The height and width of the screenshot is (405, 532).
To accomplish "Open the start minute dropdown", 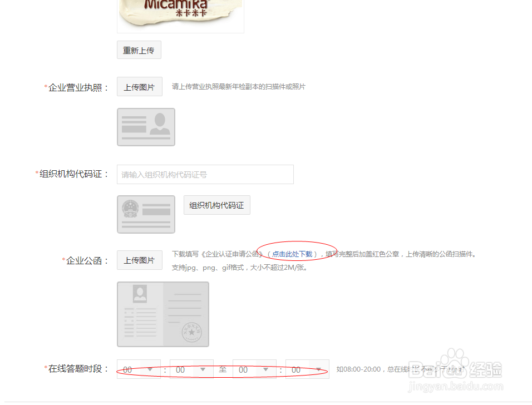I will point(191,369).
